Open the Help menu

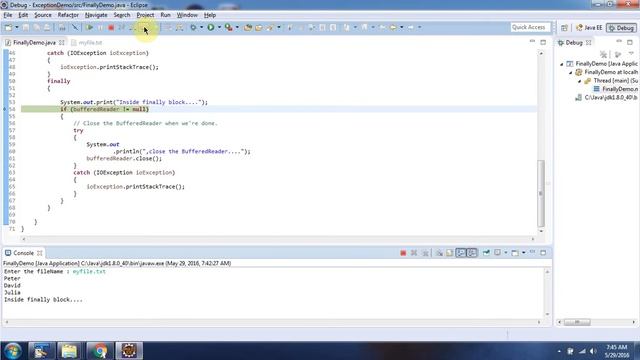[210, 15]
